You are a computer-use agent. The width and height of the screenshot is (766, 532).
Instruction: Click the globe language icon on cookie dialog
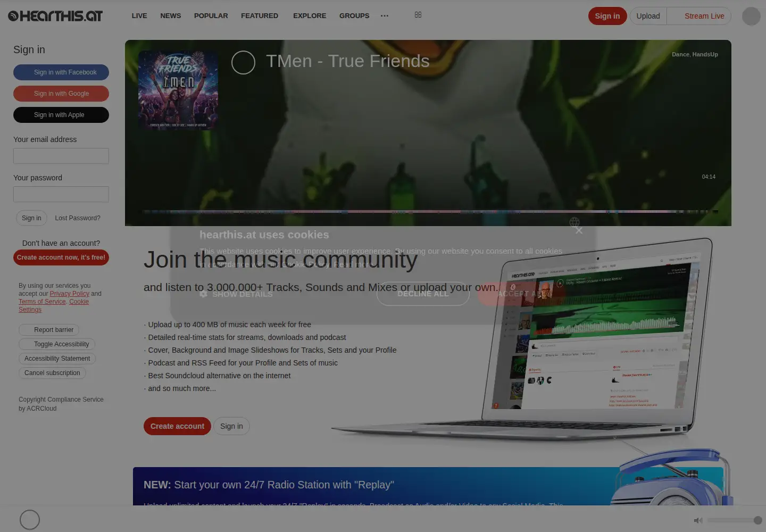[x=574, y=222]
